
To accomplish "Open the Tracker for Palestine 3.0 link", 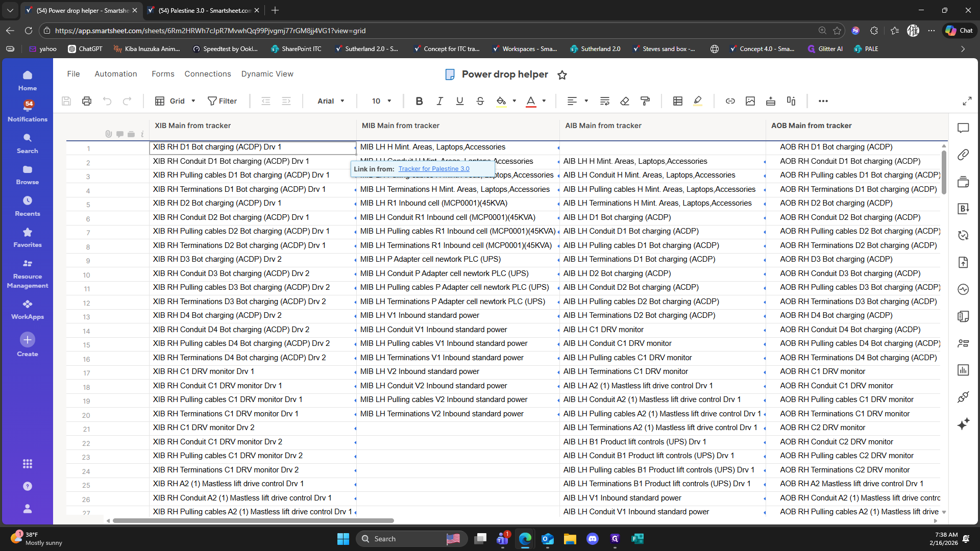I will (x=433, y=169).
